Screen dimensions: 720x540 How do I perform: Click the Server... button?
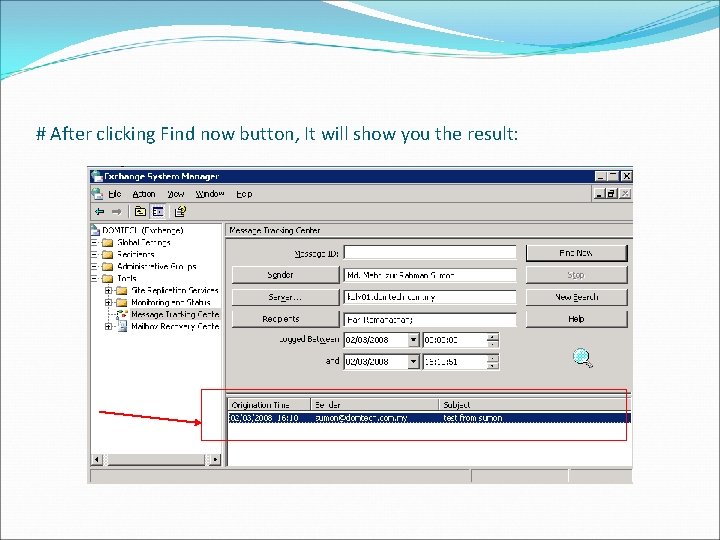[x=286, y=297]
